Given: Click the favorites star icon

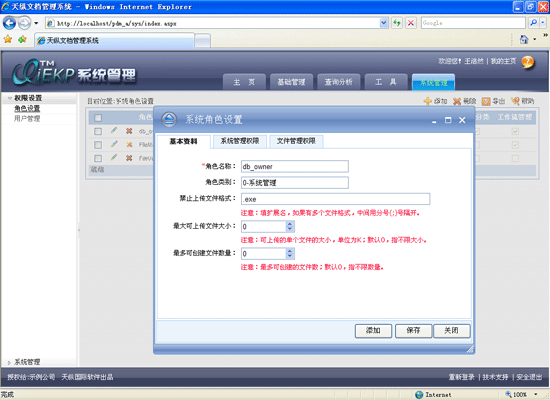Looking at the screenshot, I should [x=8, y=39].
